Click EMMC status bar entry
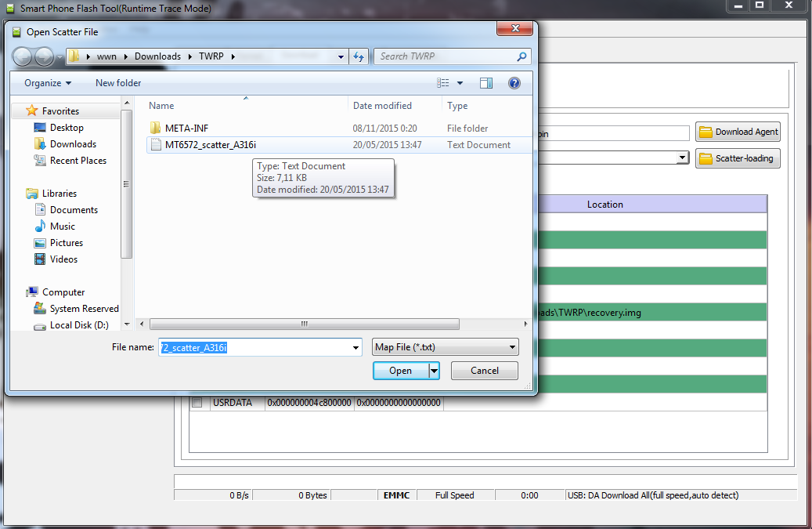 [x=397, y=495]
